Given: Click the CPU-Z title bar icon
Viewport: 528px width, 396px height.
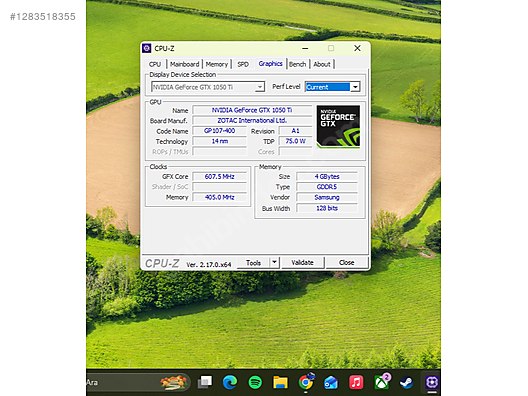Looking at the screenshot, I should (146, 48).
